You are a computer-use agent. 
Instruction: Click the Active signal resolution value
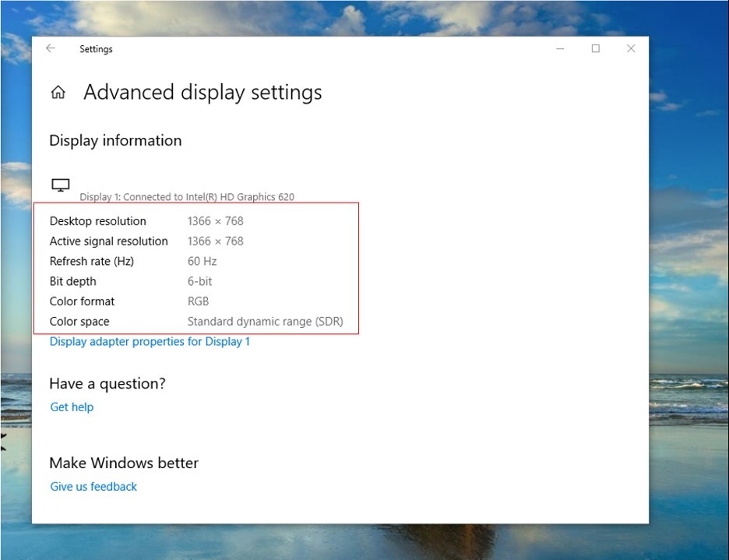[x=215, y=241]
